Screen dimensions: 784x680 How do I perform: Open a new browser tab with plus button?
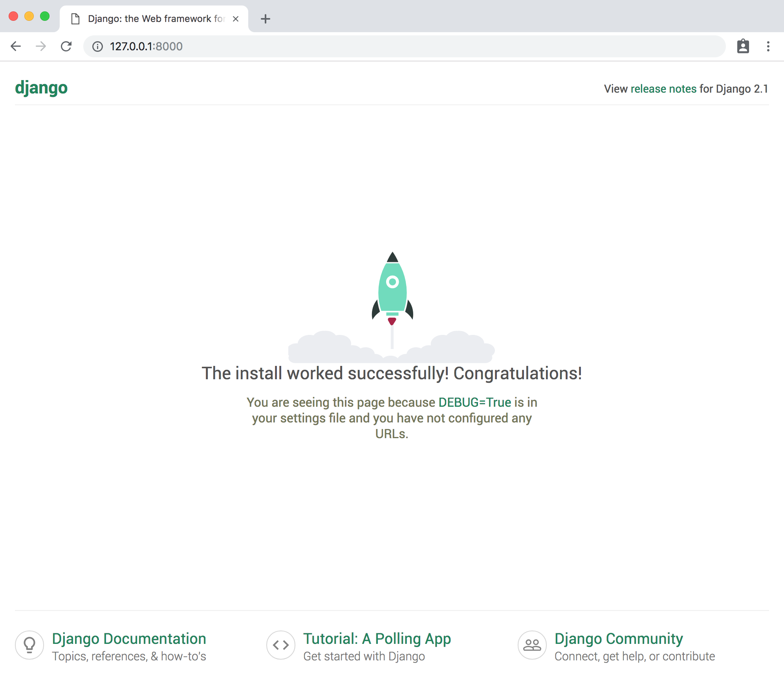(266, 18)
